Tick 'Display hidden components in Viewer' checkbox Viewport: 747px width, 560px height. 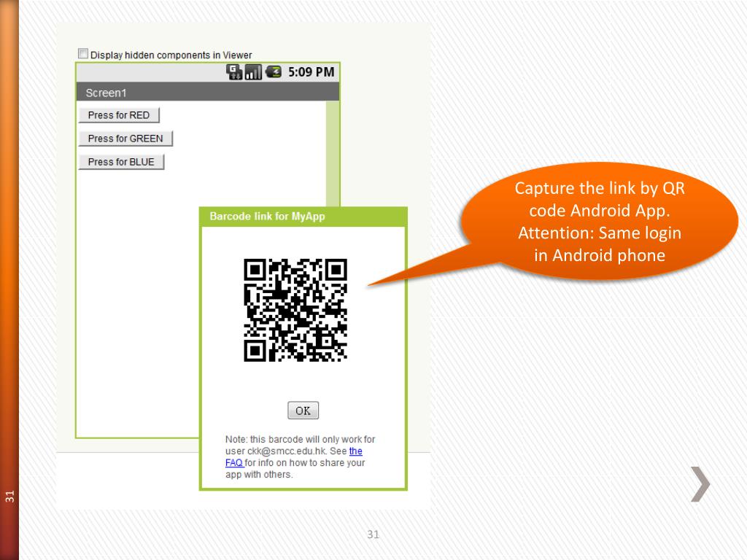point(83,54)
